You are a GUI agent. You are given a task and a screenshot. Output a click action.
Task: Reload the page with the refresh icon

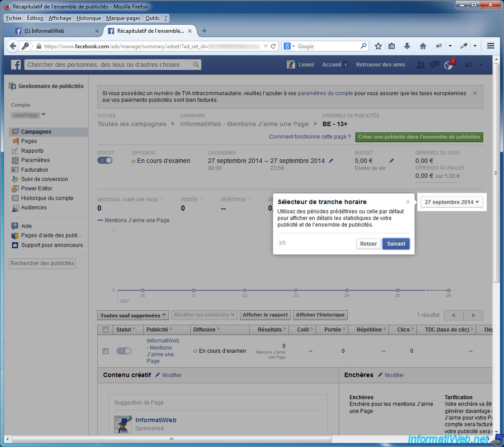coord(273,46)
